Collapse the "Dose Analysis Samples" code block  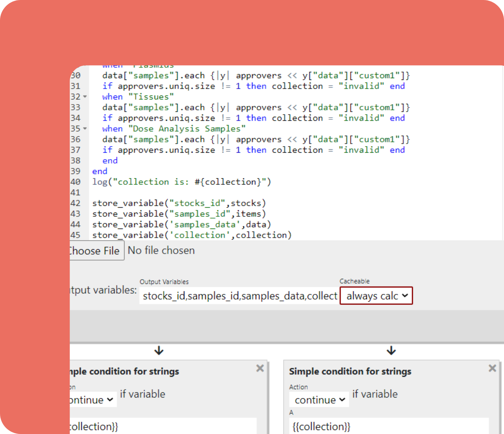coord(85,128)
